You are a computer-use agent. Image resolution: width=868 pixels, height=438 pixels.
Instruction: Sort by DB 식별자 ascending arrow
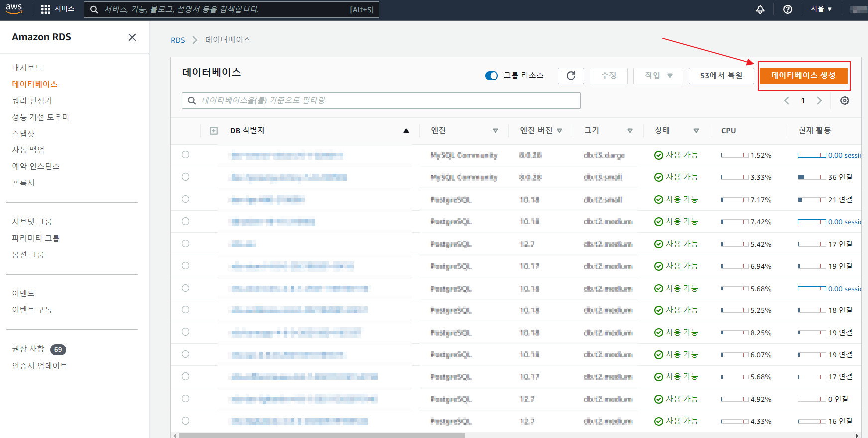click(x=406, y=131)
